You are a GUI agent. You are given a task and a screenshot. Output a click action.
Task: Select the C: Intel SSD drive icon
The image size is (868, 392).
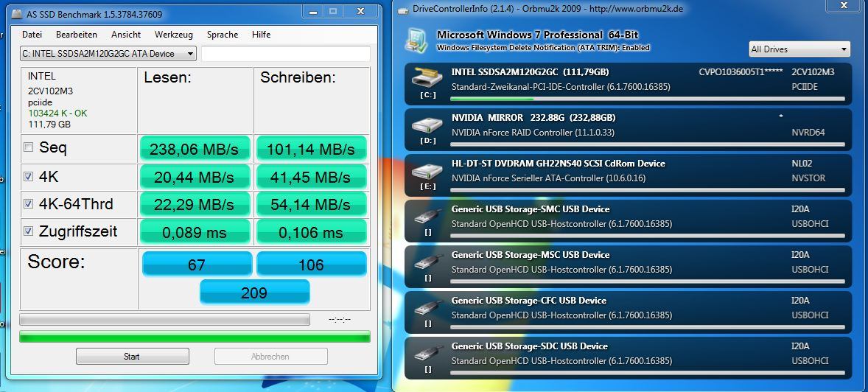[x=427, y=79]
